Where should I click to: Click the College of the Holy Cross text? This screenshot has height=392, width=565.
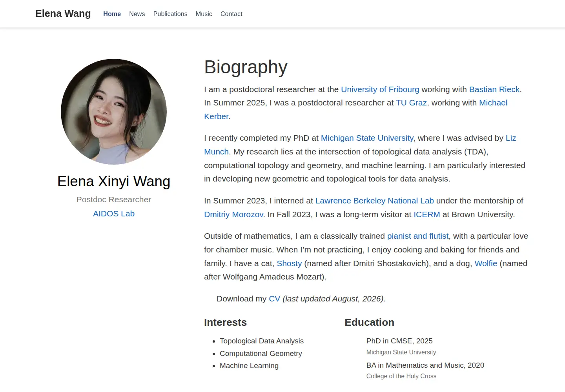coord(401,376)
